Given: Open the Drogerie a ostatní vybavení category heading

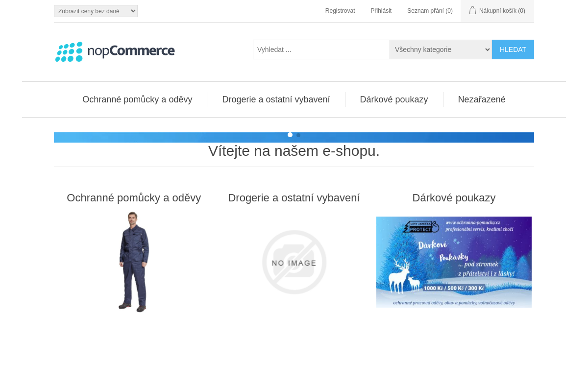Looking at the screenshot, I should point(294,198).
